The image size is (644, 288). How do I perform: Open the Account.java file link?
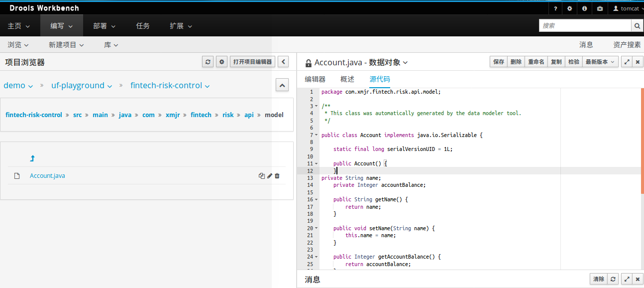click(47, 176)
